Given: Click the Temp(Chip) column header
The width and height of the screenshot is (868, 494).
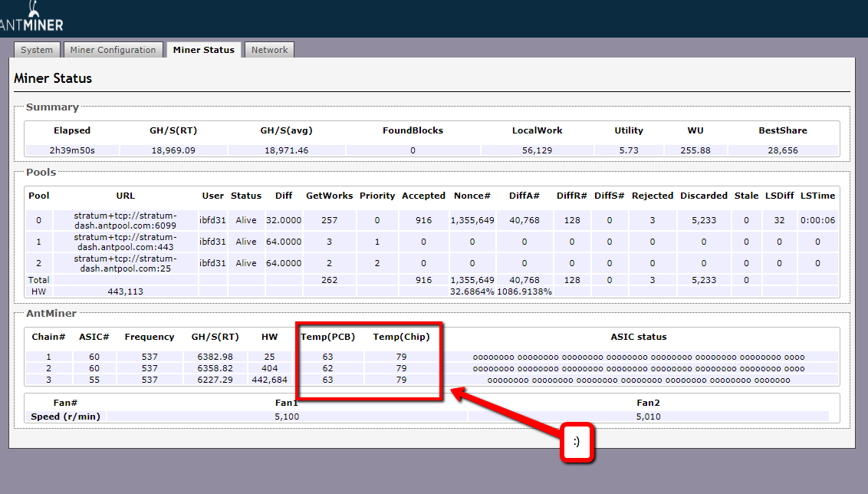Looking at the screenshot, I should pos(401,337).
